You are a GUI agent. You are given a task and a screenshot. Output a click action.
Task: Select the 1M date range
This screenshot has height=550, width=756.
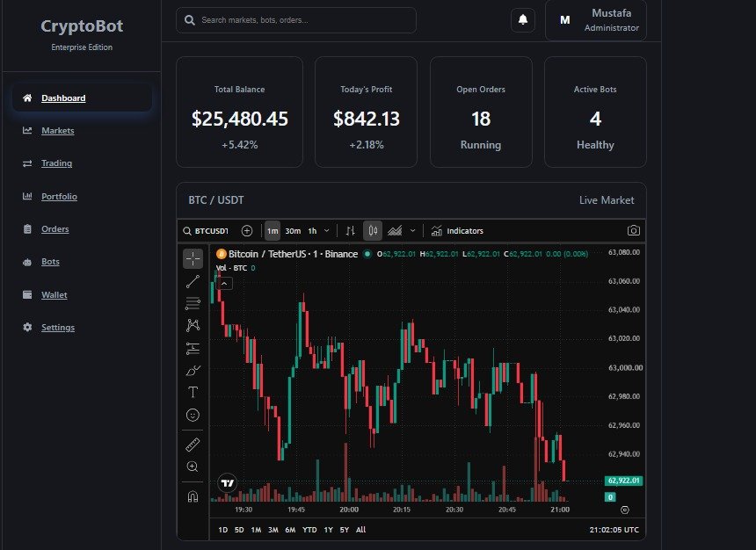[256, 530]
